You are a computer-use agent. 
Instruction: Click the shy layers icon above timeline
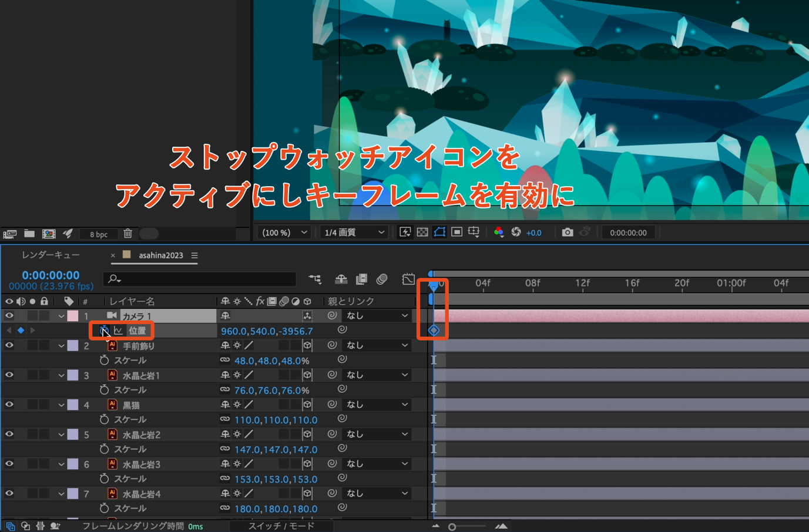[341, 280]
